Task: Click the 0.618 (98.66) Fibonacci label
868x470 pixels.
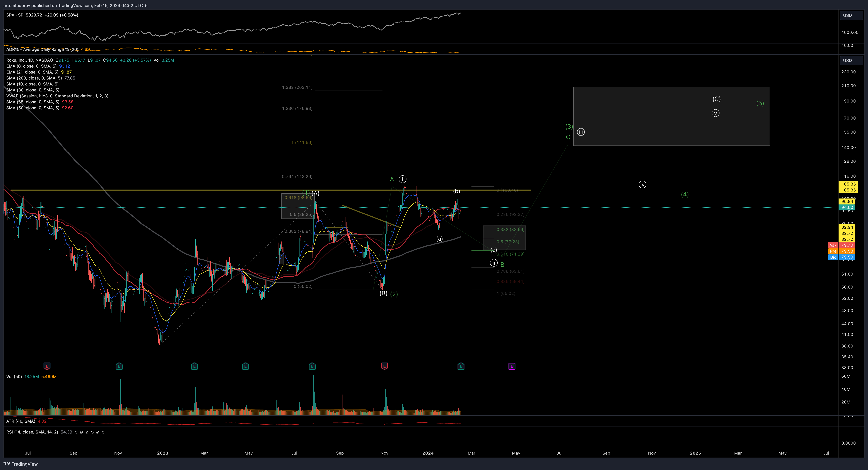Action: point(298,198)
